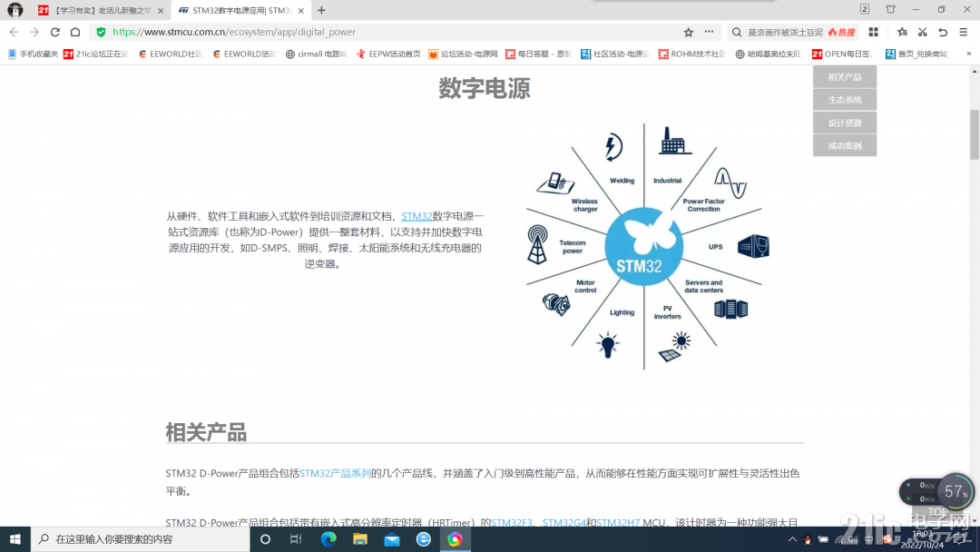The height and width of the screenshot is (552, 980).
Task: Open the cirmall 电路城 bookmark
Action: click(x=316, y=54)
